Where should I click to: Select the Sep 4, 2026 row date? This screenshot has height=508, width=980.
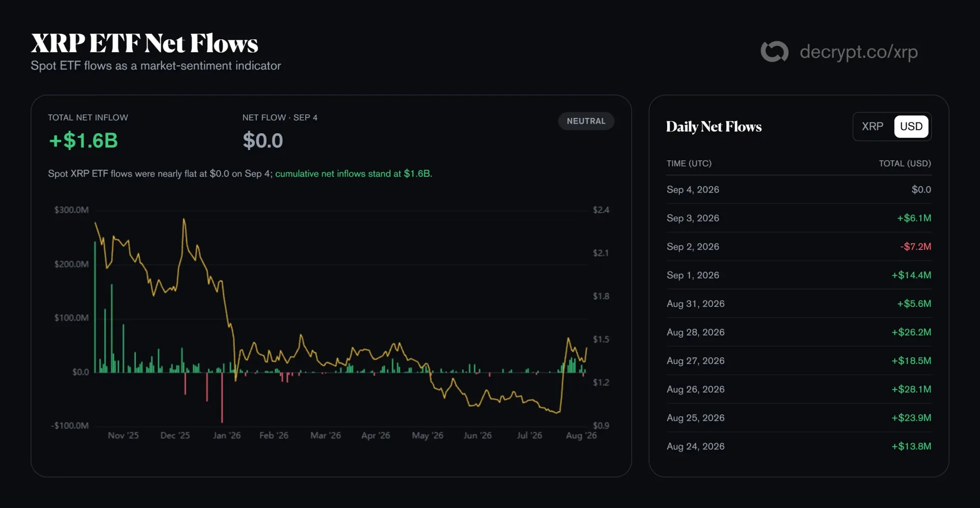point(693,189)
